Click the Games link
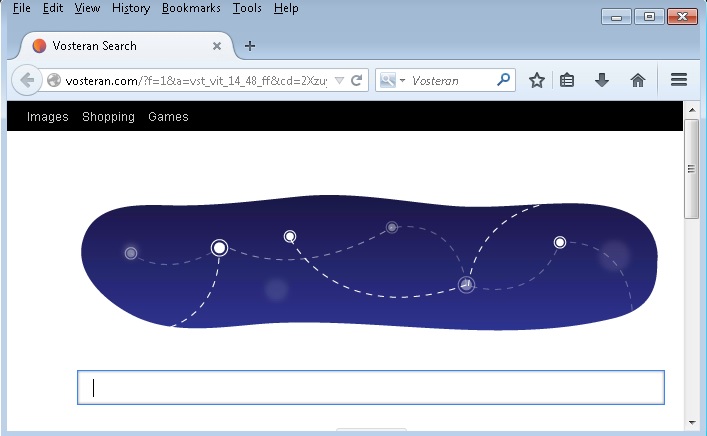707x436 pixels. point(168,117)
